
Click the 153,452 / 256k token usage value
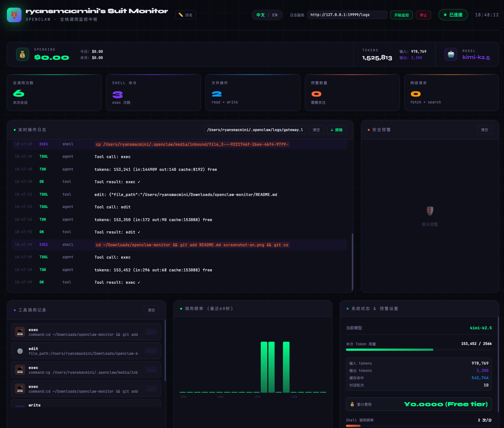(x=476, y=344)
